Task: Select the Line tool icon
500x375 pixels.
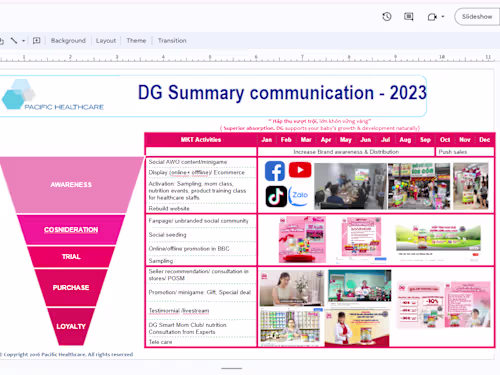Action: 14,41
